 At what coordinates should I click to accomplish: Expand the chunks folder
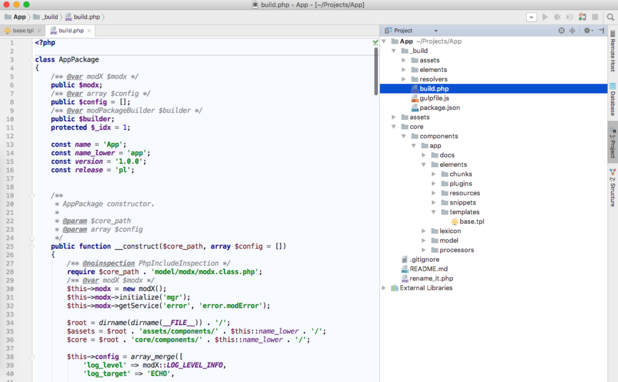click(434, 174)
